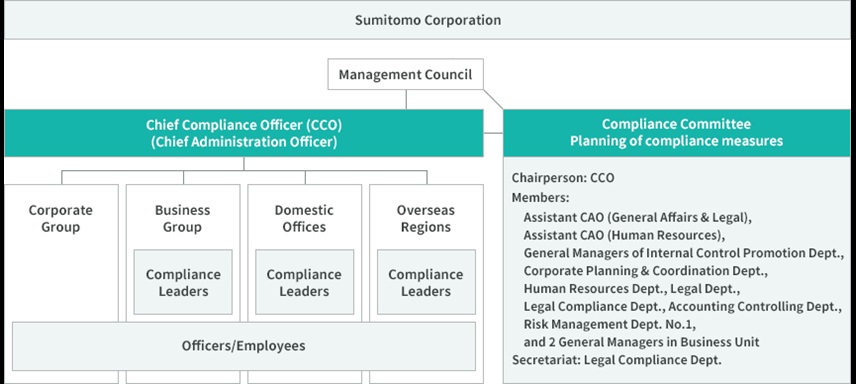Click the Corporate Group column label
This screenshot has width=856, height=384.
coord(61,218)
